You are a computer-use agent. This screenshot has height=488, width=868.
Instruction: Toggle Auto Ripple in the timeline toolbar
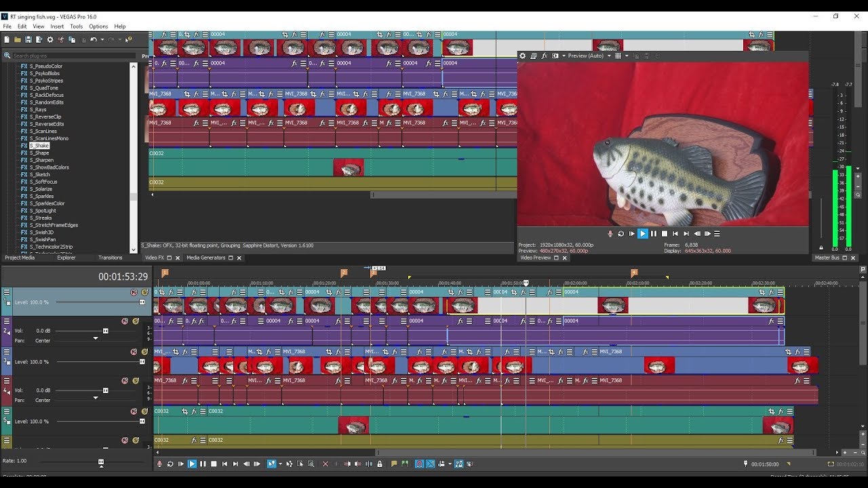(x=441, y=464)
